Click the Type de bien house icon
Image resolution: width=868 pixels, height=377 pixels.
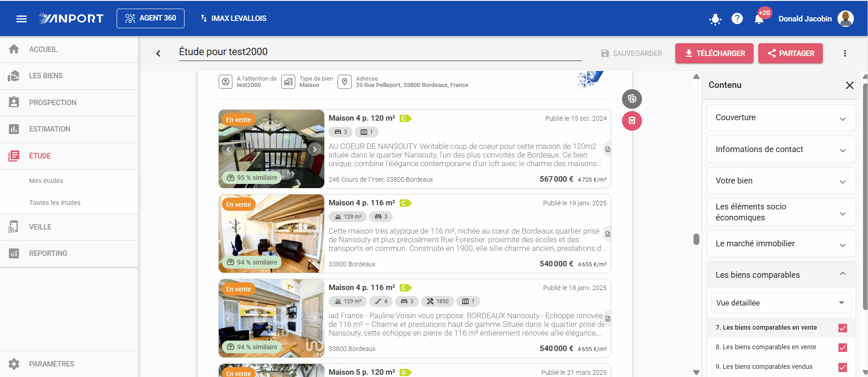point(288,82)
